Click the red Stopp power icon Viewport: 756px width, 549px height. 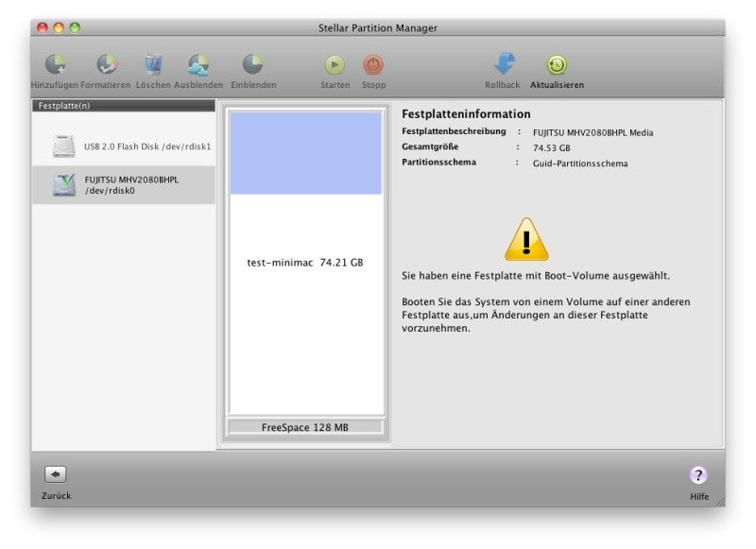click(x=373, y=64)
